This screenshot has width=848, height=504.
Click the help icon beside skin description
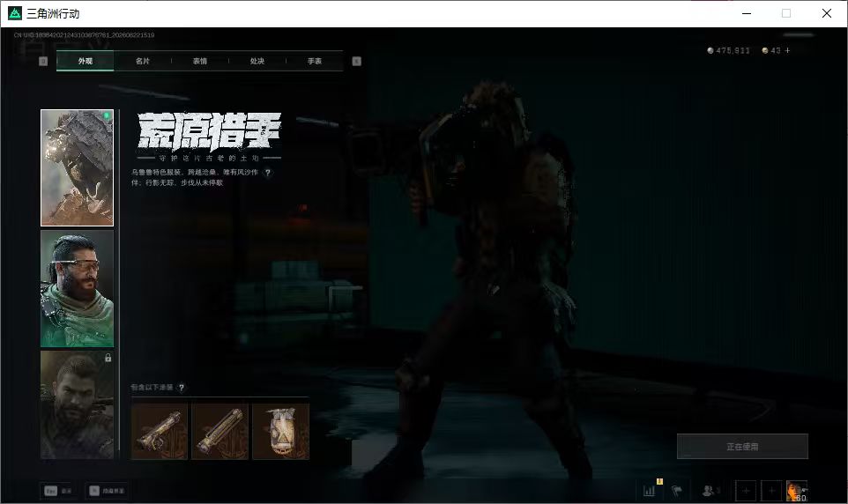(x=267, y=173)
